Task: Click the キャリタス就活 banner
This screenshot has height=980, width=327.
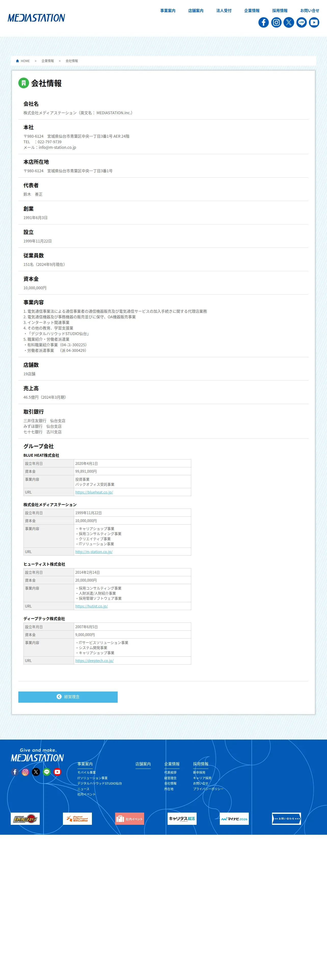Action: 182,819
